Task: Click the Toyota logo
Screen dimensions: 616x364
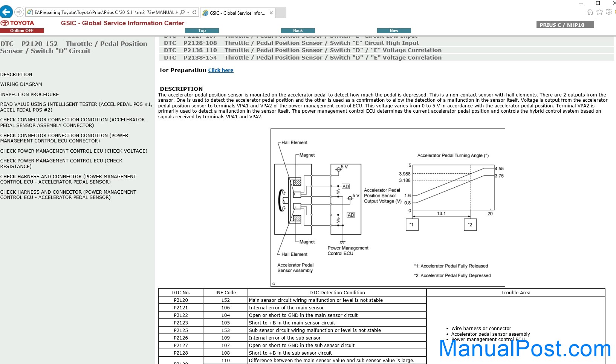Action: click(17, 23)
